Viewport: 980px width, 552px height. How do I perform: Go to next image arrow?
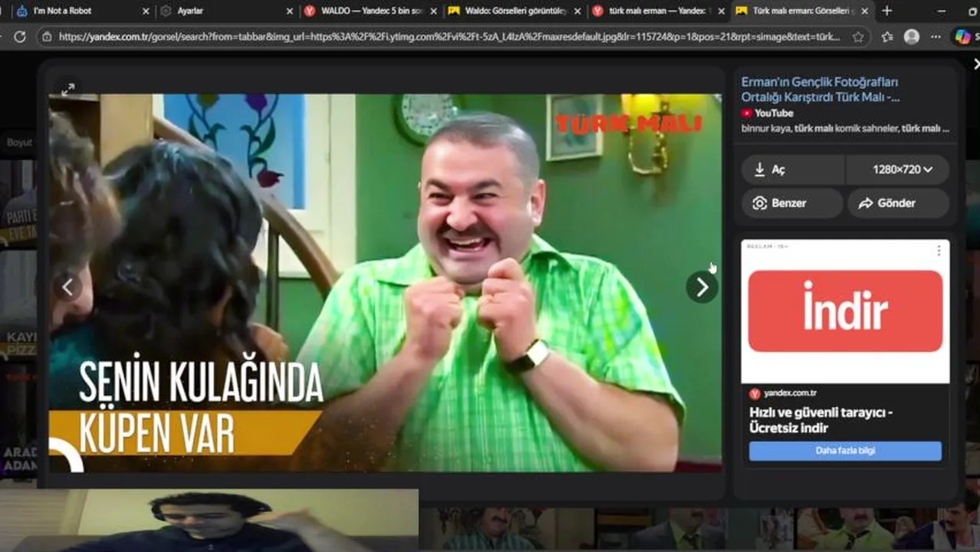pos(702,287)
